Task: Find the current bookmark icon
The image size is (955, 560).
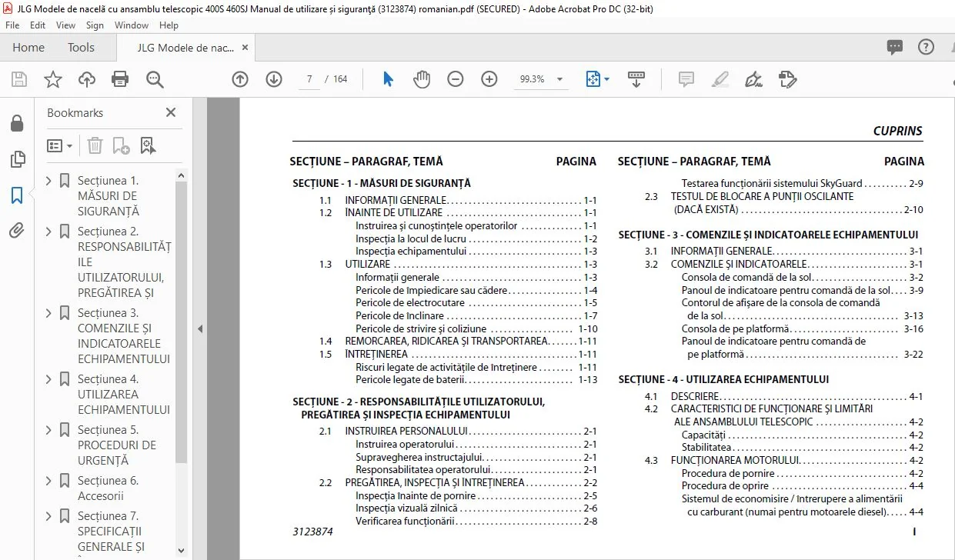Action: (148, 145)
